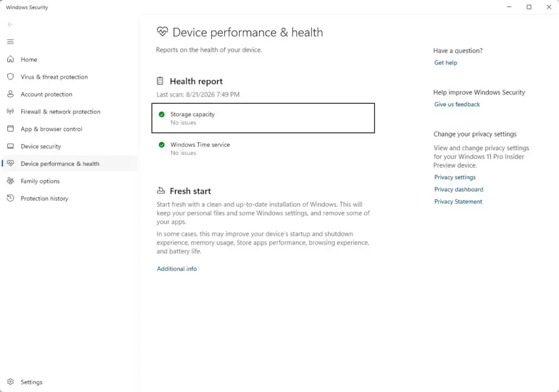Click the Device performance heart icon in sidebar
559x392 pixels.
[x=10, y=163]
